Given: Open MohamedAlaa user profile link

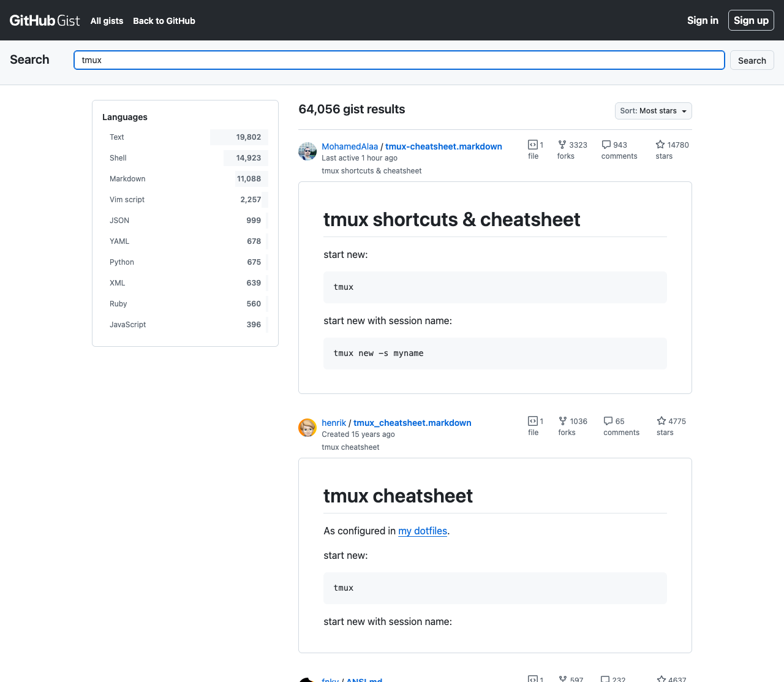Looking at the screenshot, I should coord(350,146).
